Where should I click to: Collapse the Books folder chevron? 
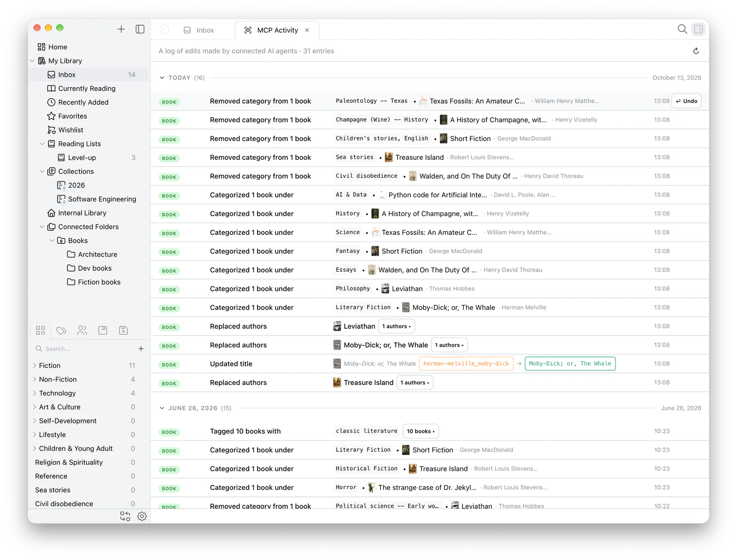click(52, 240)
